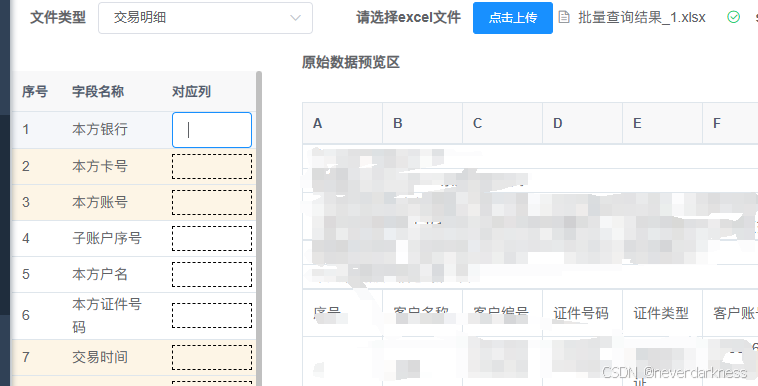Click column header A in preview table
The image size is (758, 386).
343,123
